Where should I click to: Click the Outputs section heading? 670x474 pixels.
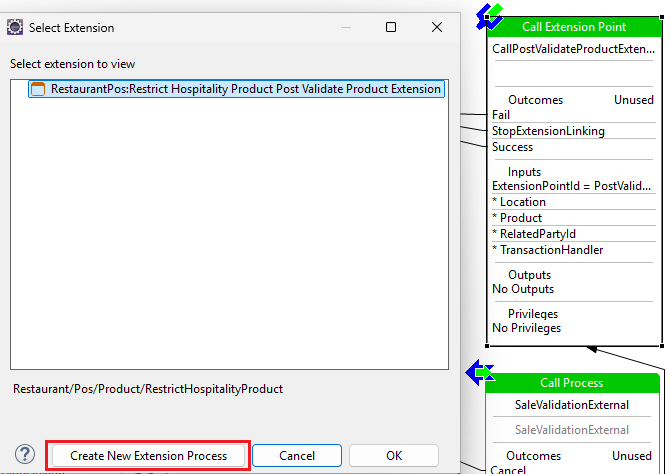[529, 275]
